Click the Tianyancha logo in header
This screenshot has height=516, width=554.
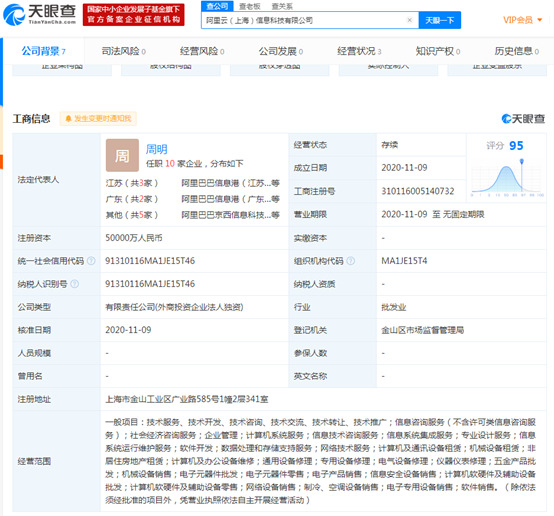(x=39, y=14)
